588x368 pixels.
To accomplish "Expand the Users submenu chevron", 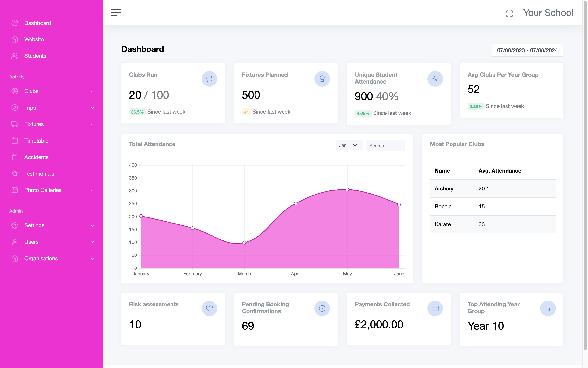I will [x=92, y=242].
